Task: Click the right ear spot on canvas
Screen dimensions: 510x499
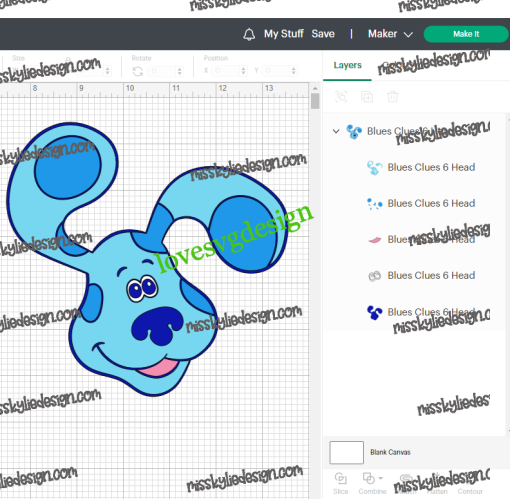Action: 243,234
